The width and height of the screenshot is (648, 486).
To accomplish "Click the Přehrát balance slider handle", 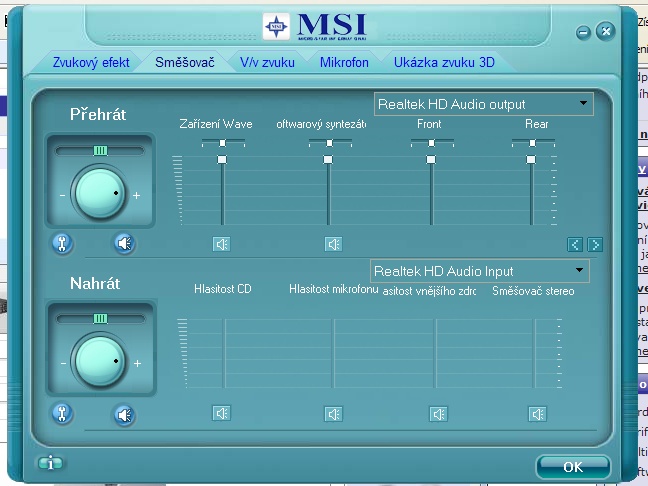I will pos(100,150).
